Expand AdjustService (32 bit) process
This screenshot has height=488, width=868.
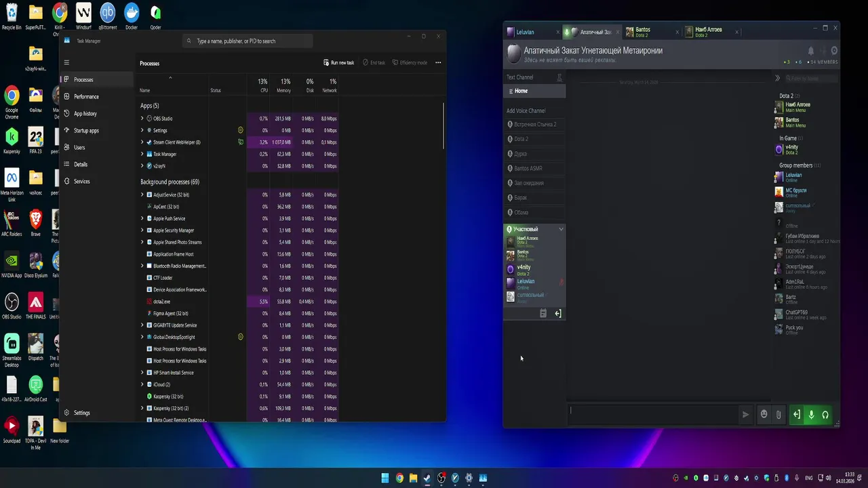tap(142, 195)
